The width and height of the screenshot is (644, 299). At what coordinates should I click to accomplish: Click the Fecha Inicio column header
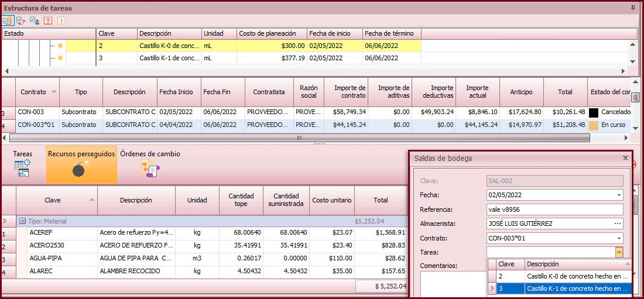click(179, 92)
